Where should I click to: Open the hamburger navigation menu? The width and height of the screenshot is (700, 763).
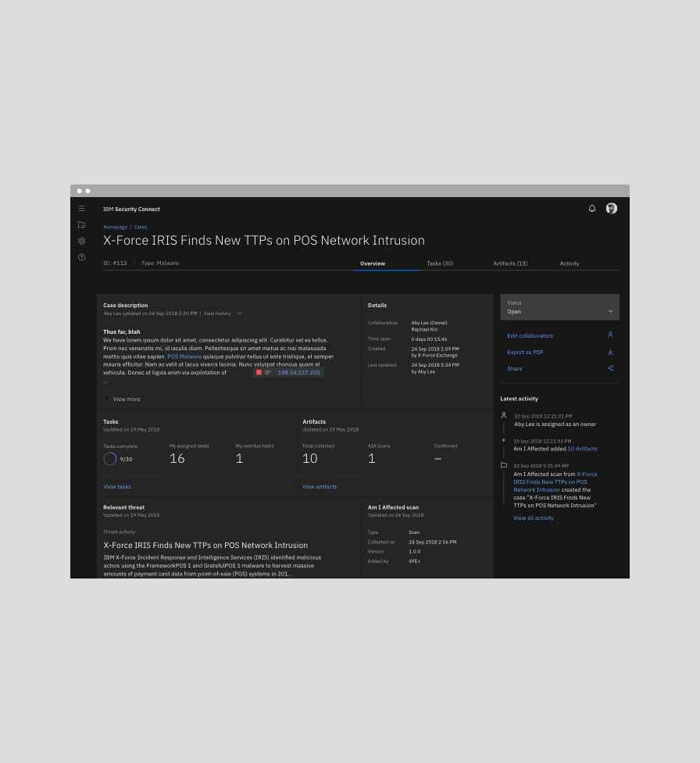82,208
